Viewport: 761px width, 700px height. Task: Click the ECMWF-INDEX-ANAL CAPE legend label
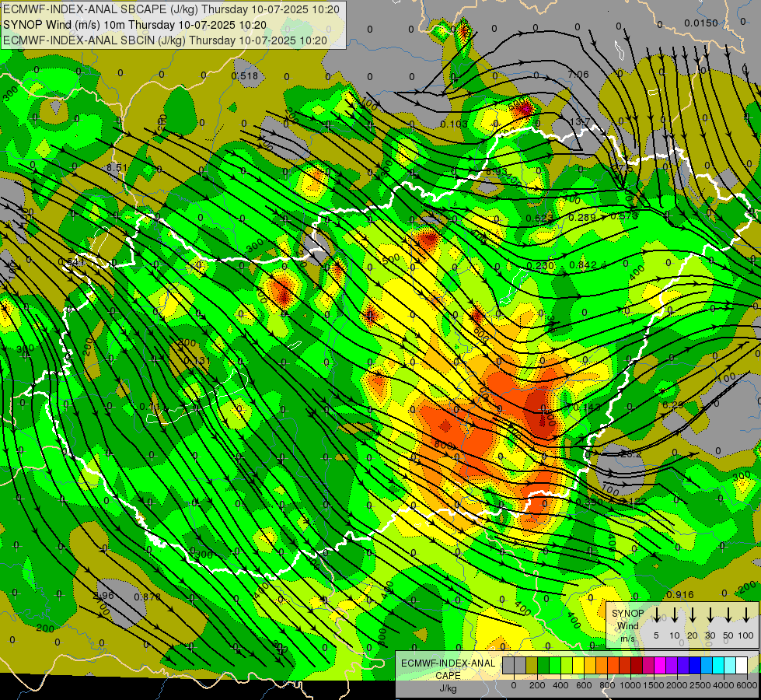coord(448,669)
